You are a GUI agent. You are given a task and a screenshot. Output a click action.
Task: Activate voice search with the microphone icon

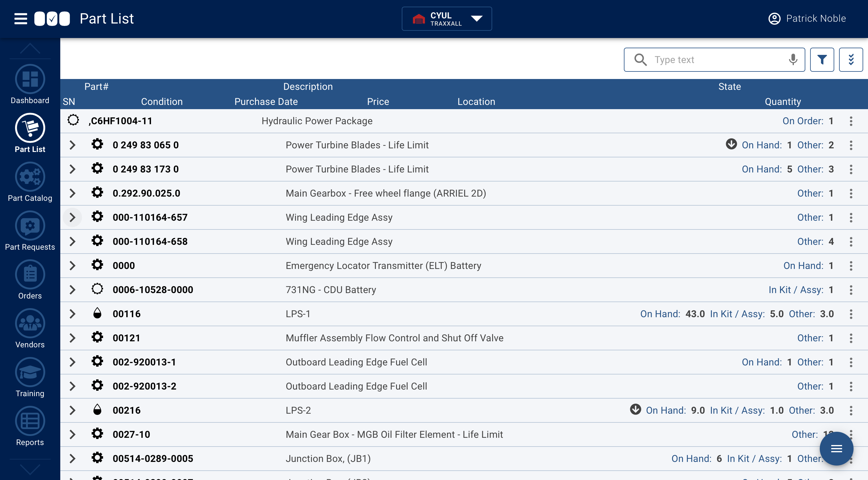pos(793,60)
